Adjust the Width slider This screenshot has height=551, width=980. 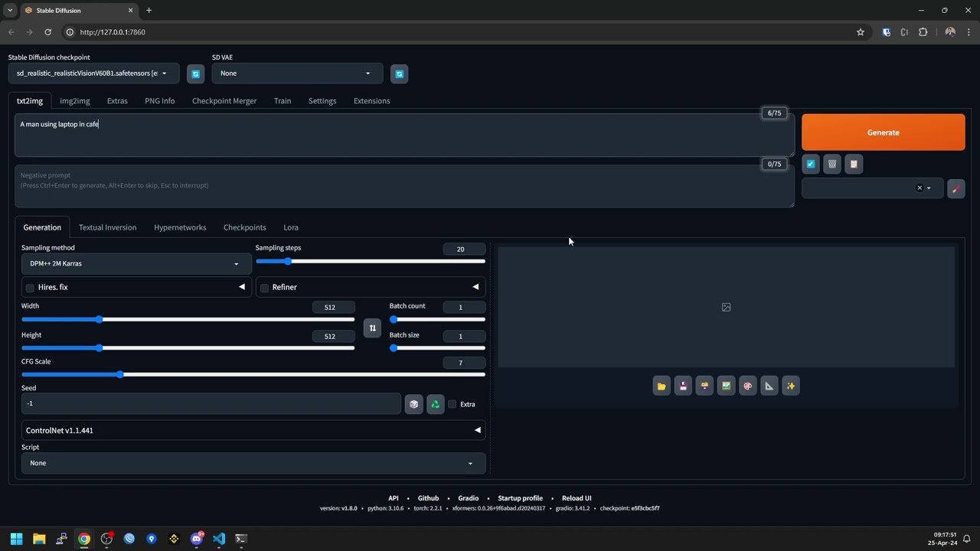(188, 319)
